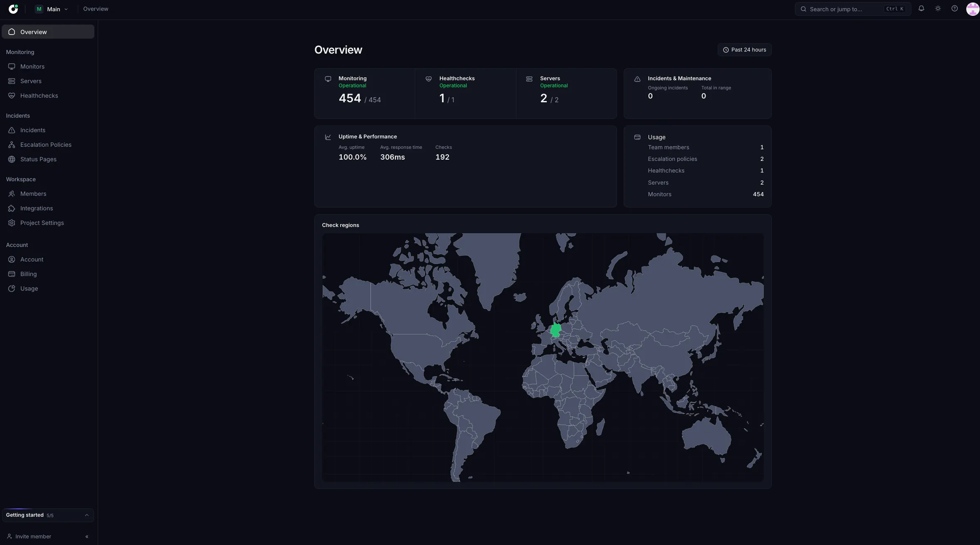
Task: Click Avg. uptime 100.0% value
Action: coord(353,157)
